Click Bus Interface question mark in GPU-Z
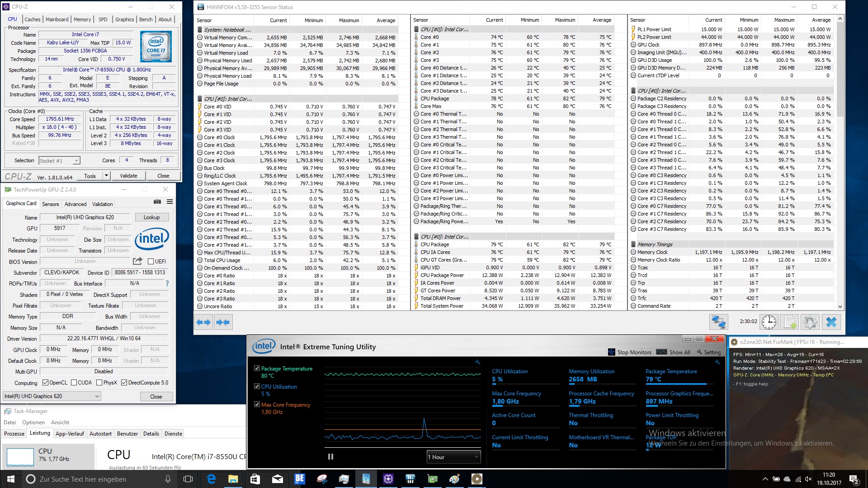The width and height of the screenshot is (868, 488). [x=167, y=283]
